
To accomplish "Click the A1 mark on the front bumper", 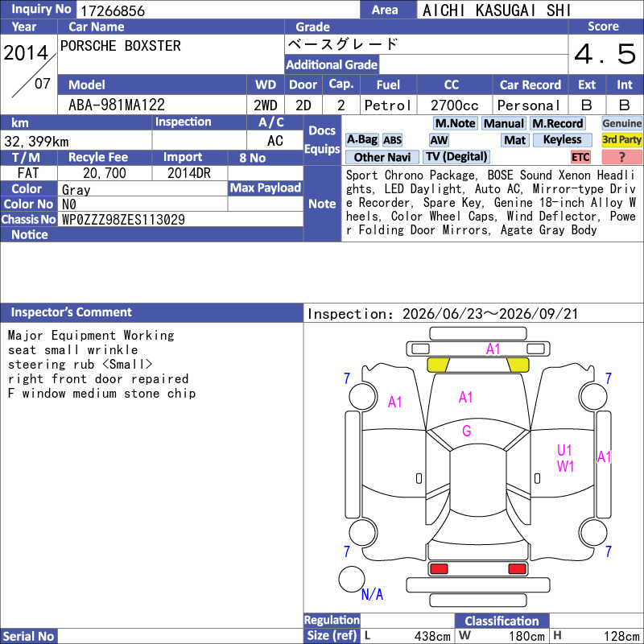I will point(493,349).
